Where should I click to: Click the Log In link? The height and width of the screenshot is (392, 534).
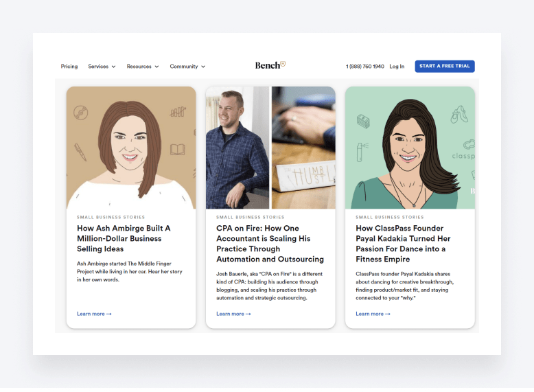click(397, 67)
